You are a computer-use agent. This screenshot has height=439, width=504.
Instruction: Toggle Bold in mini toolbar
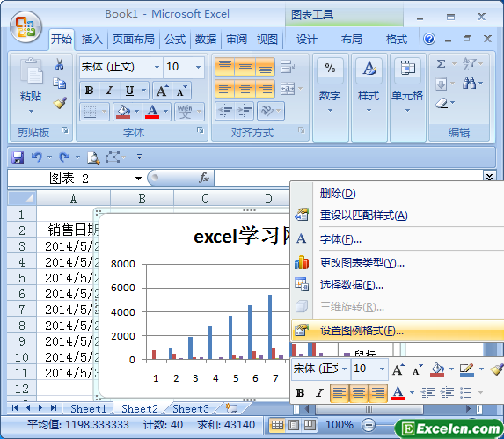(x=301, y=392)
